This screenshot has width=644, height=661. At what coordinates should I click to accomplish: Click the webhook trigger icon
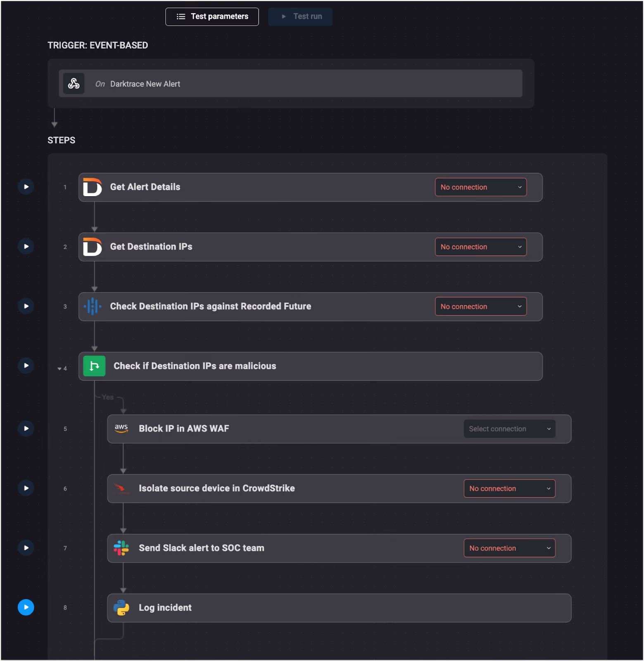[x=74, y=83]
